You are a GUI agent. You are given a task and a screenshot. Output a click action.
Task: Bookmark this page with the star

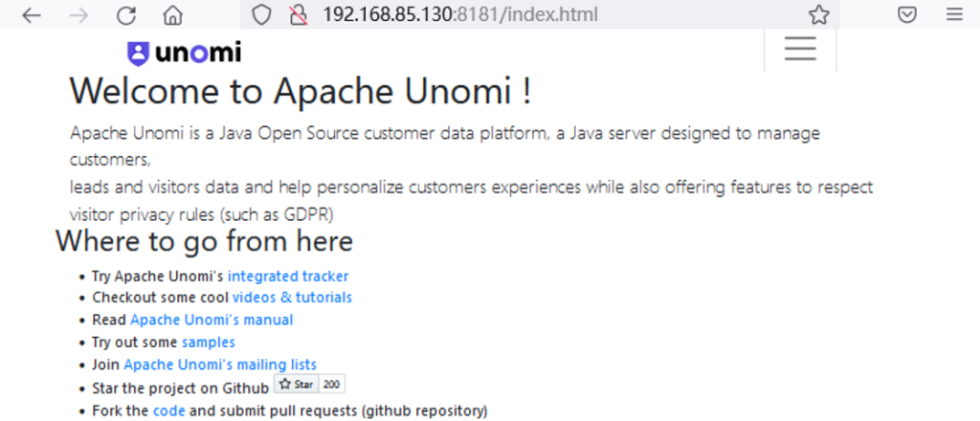(819, 15)
